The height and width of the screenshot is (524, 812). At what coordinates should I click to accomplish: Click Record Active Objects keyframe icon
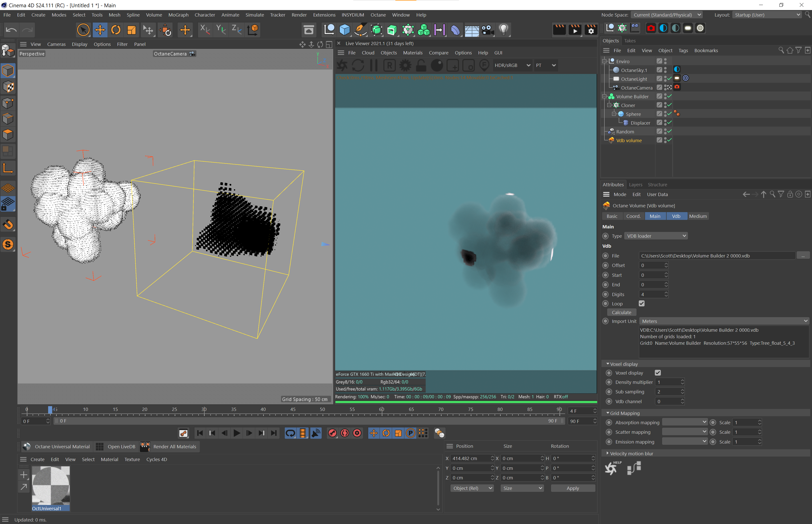click(x=332, y=433)
